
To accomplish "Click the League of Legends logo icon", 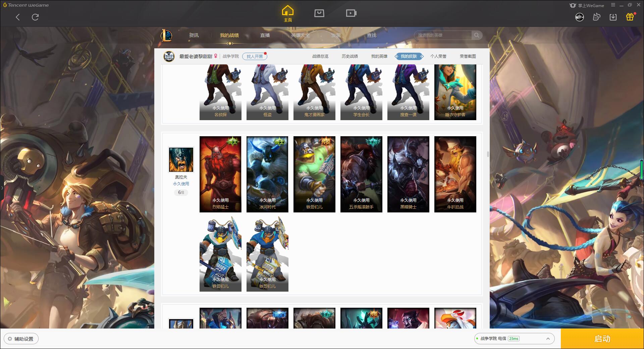I will point(166,35).
